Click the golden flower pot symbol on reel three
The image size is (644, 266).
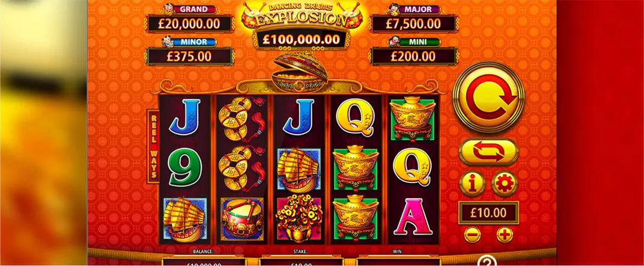pos(299,218)
